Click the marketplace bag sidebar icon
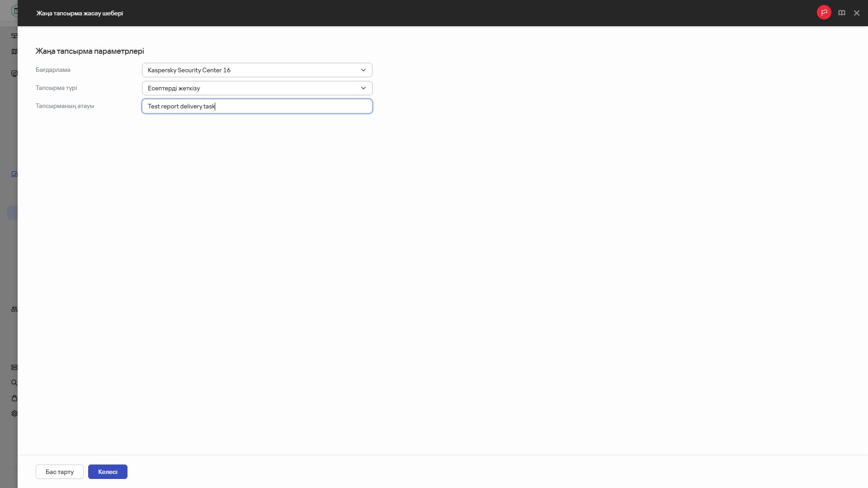The image size is (868, 488). click(x=14, y=398)
